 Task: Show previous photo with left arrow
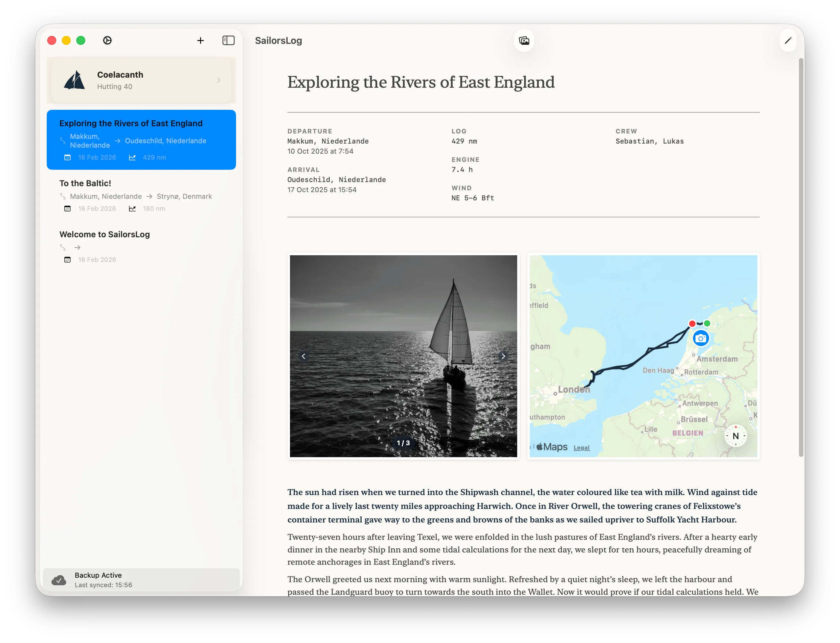304,356
